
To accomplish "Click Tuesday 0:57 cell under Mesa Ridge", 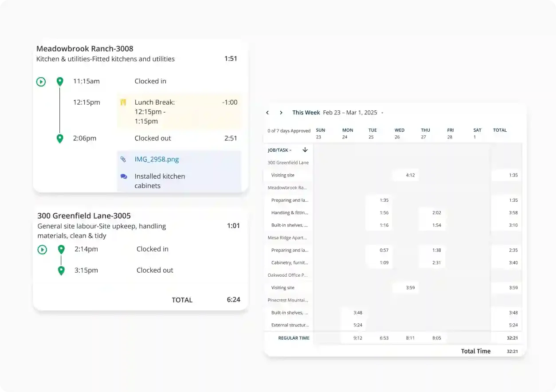I will tap(379, 250).
